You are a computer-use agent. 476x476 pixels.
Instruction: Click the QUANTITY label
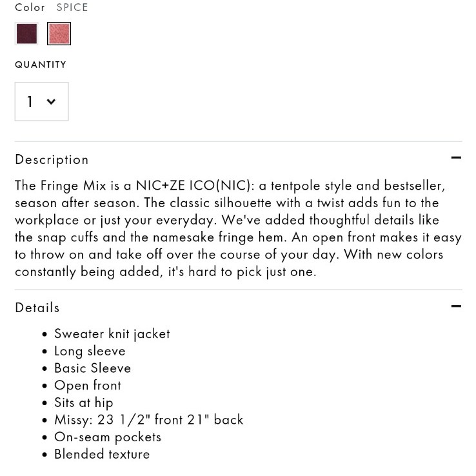pyautogui.click(x=41, y=64)
